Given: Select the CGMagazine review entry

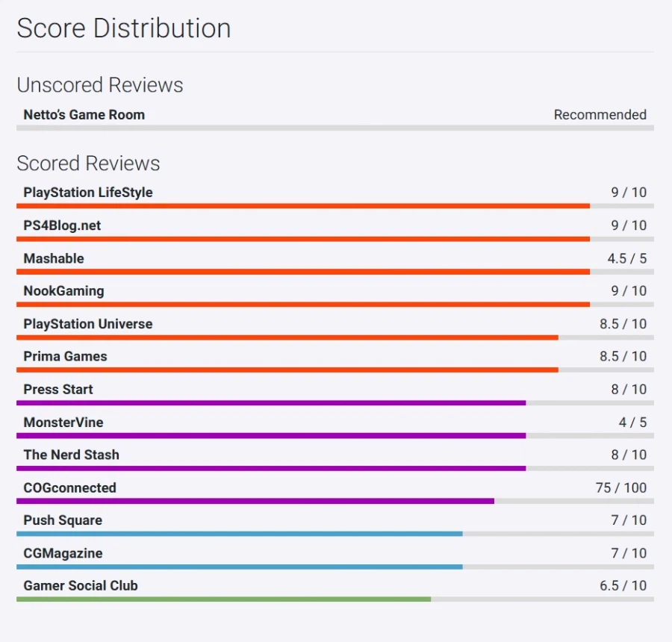Looking at the screenshot, I should click(63, 553).
